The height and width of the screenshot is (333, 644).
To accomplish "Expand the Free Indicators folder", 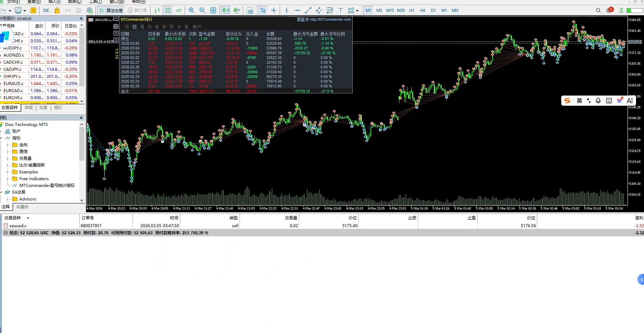I will click(7, 179).
